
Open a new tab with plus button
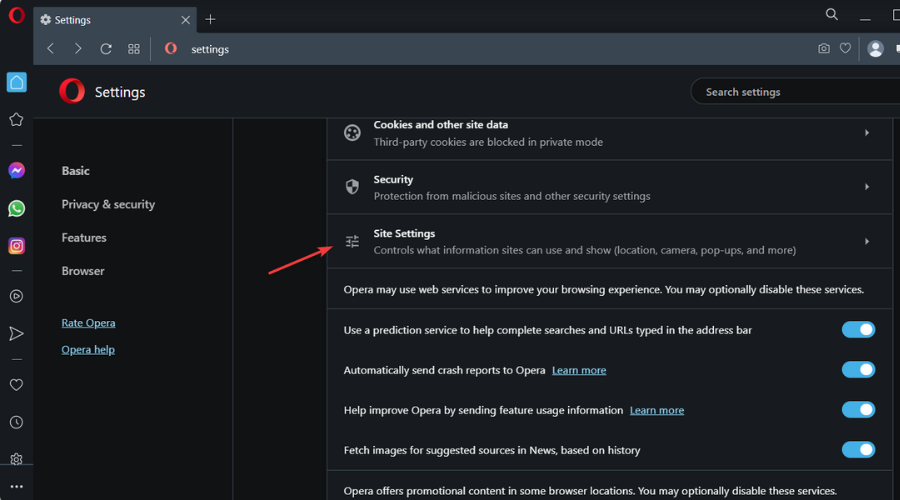(210, 20)
